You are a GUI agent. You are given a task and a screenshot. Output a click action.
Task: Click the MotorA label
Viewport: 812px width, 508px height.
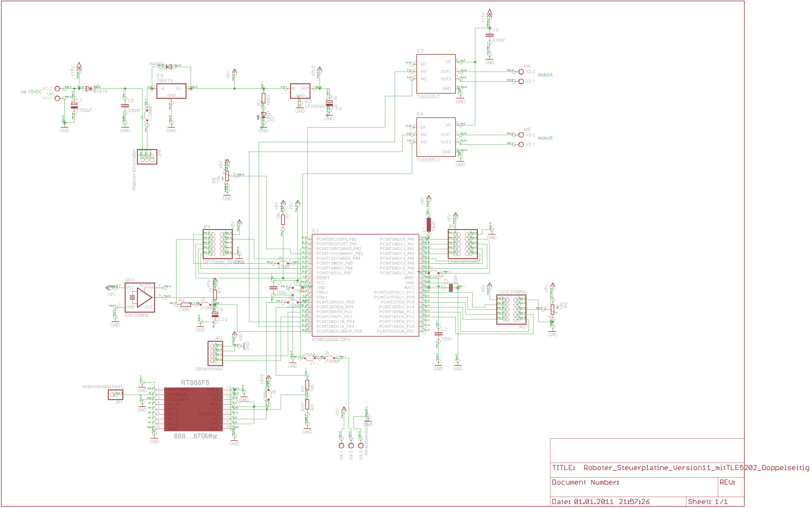[545, 75]
